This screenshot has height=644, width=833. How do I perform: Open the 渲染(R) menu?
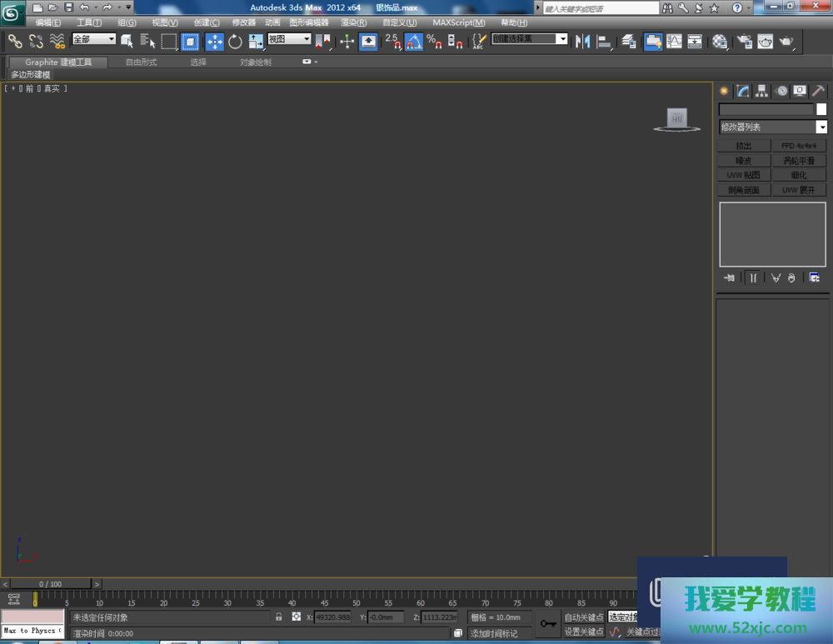click(x=353, y=22)
